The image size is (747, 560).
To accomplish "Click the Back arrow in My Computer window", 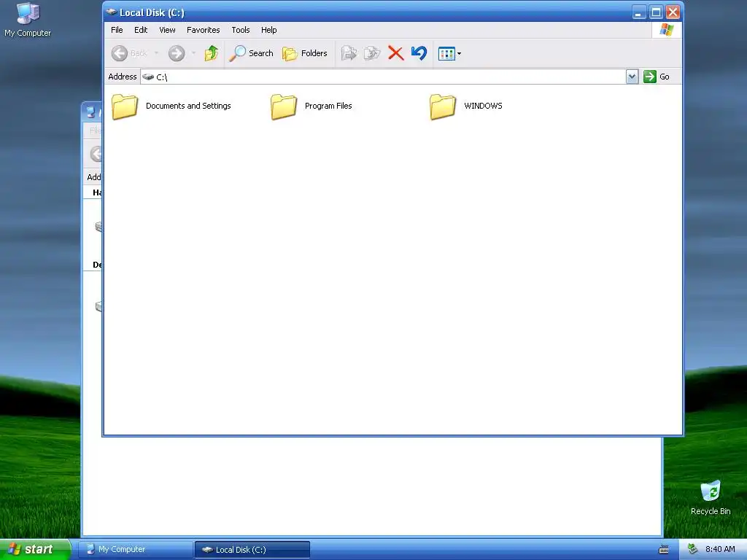I will tap(97, 154).
